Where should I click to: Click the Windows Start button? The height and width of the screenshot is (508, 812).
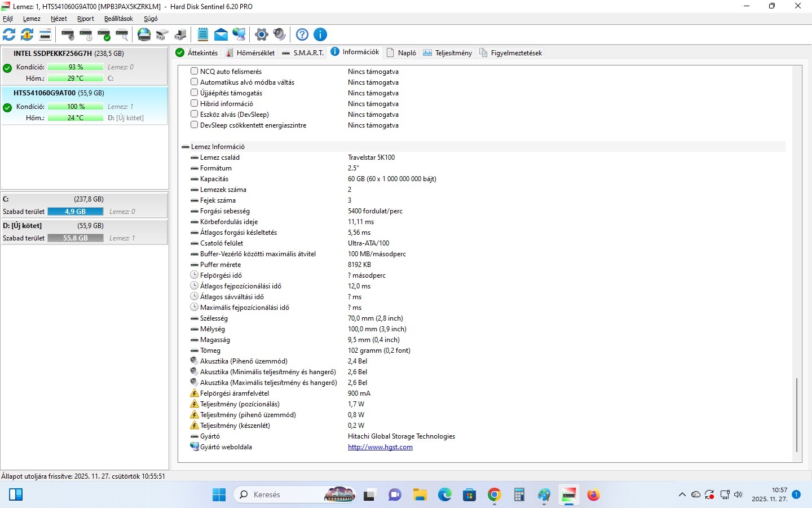219,495
